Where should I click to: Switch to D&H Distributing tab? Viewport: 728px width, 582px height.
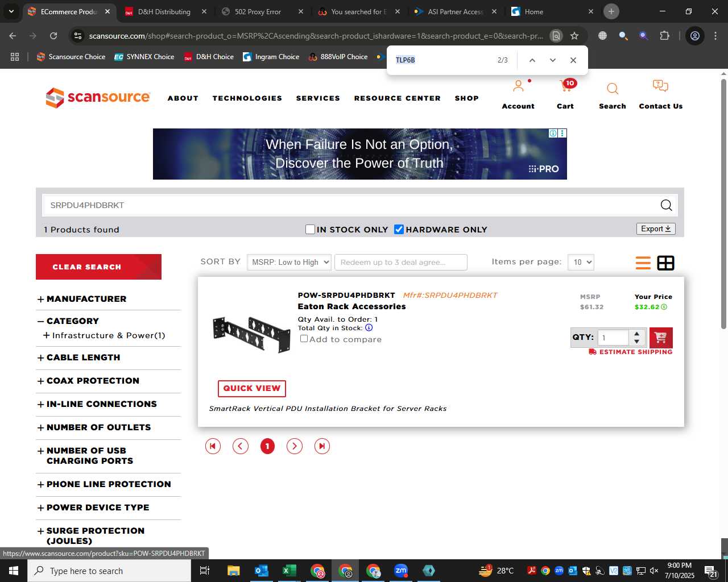pyautogui.click(x=164, y=11)
